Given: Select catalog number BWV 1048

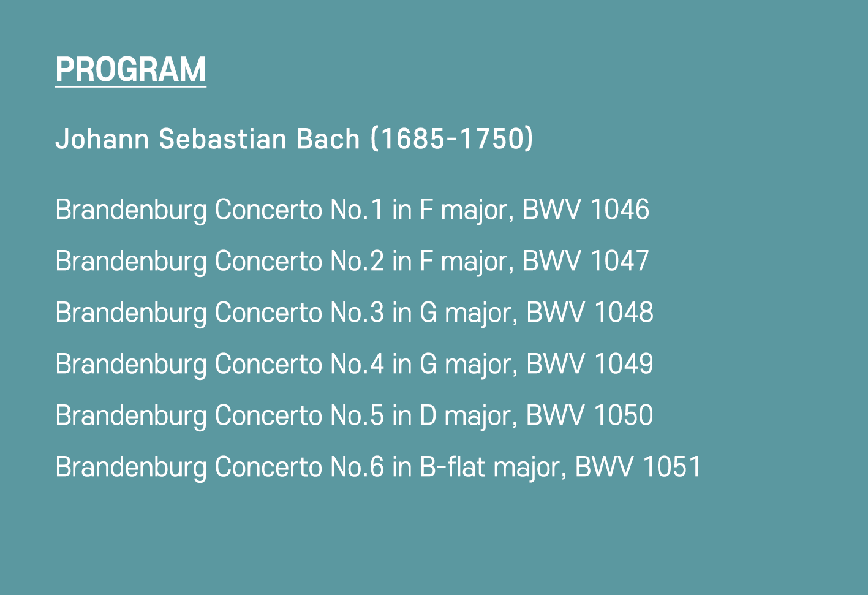Looking at the screenshot, I should click(589, 313).
